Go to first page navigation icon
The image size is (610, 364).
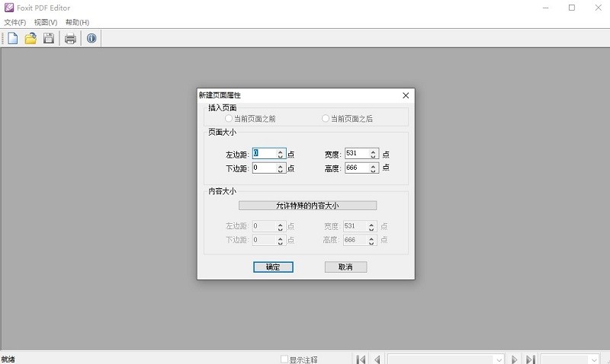click(361, 359)
